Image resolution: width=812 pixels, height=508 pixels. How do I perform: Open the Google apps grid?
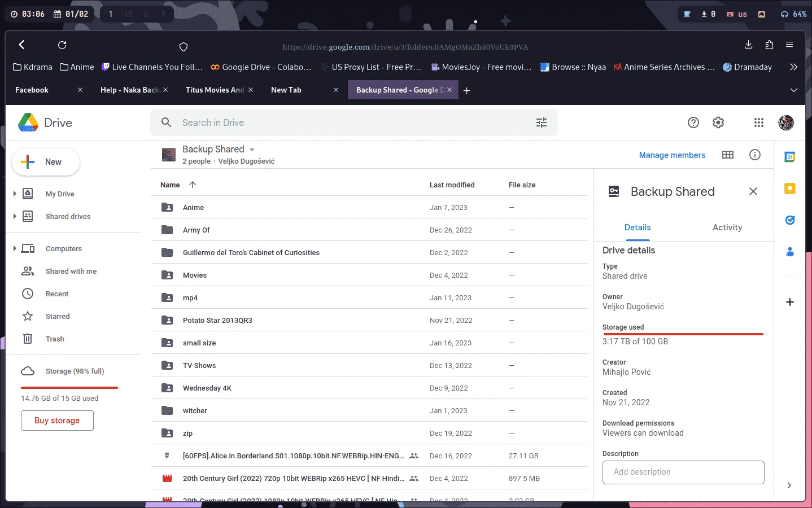759,122
